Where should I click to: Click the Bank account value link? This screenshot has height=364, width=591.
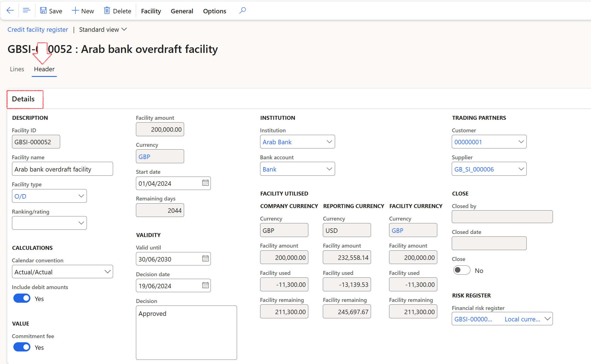[270, 169]
